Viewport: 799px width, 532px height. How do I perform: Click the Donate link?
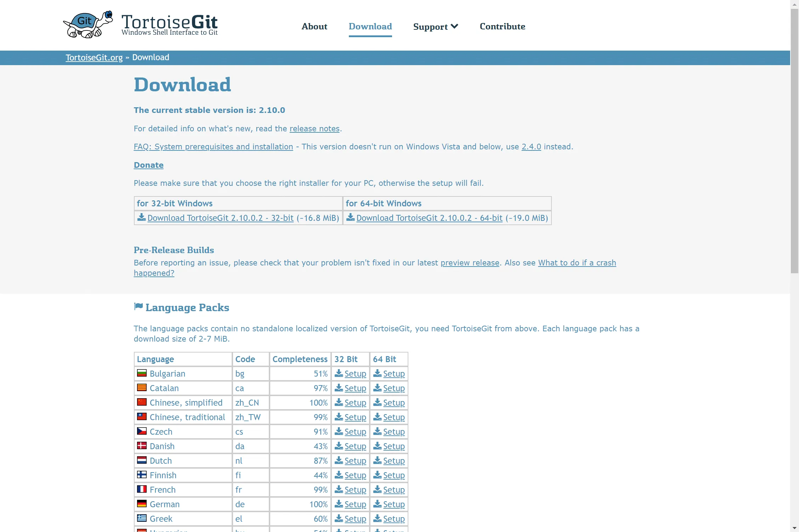(x=149, y=165)
